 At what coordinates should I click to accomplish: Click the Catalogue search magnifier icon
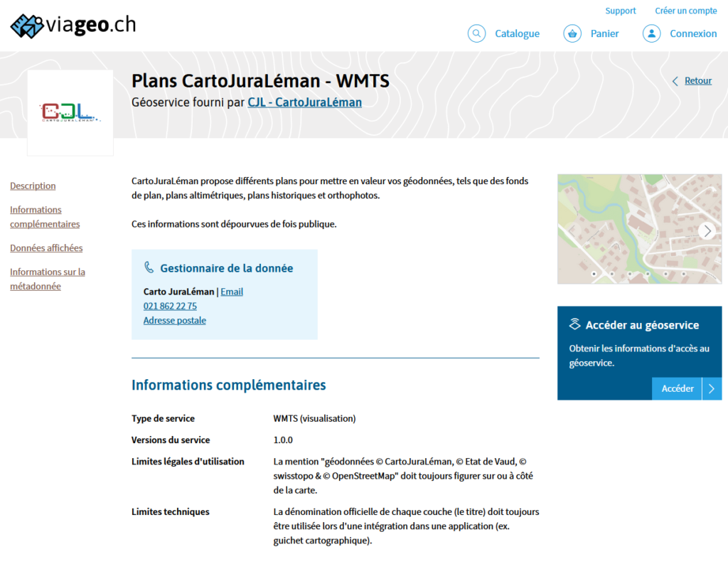click(x=476, y=33)
